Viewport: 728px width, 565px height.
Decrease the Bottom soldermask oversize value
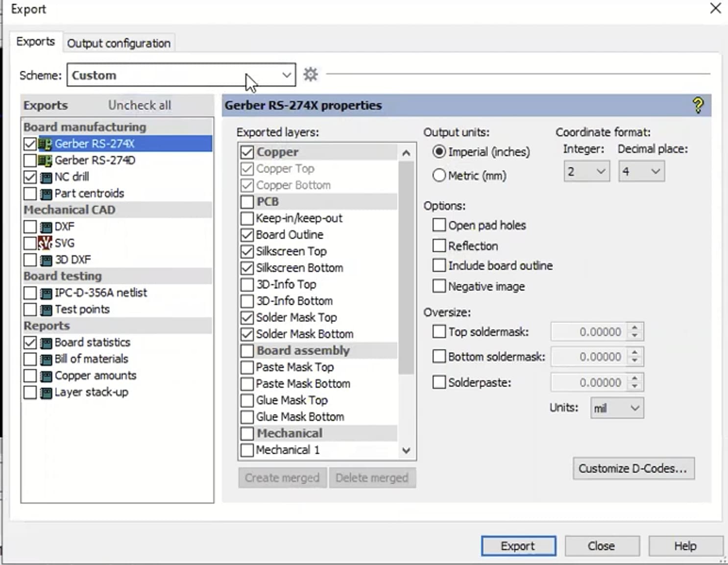(635, 361)
